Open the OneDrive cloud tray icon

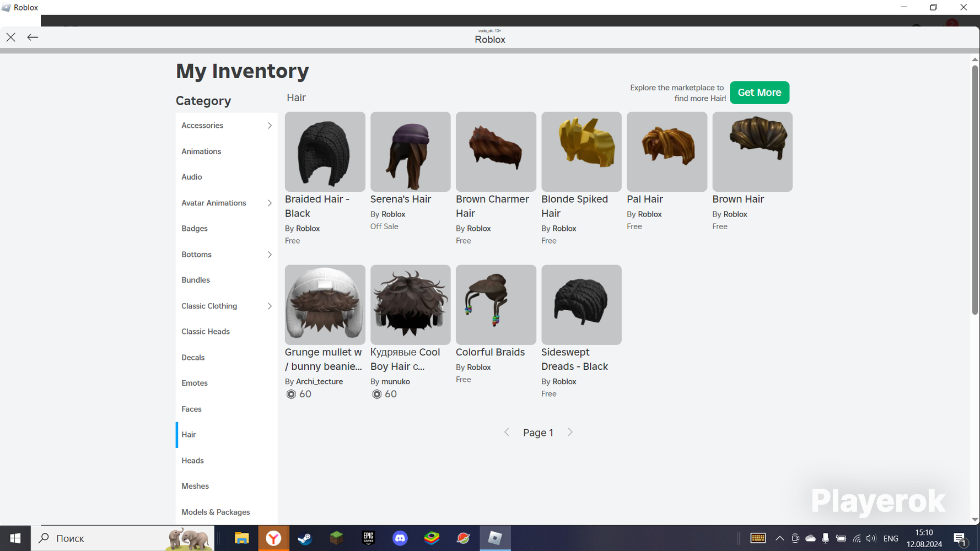pyautogui.click(x=810, y=538)
